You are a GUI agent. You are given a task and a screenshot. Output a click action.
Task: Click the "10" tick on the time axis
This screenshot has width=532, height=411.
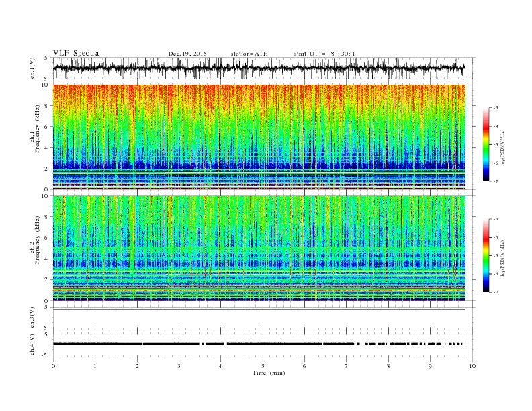click(472, 366)
